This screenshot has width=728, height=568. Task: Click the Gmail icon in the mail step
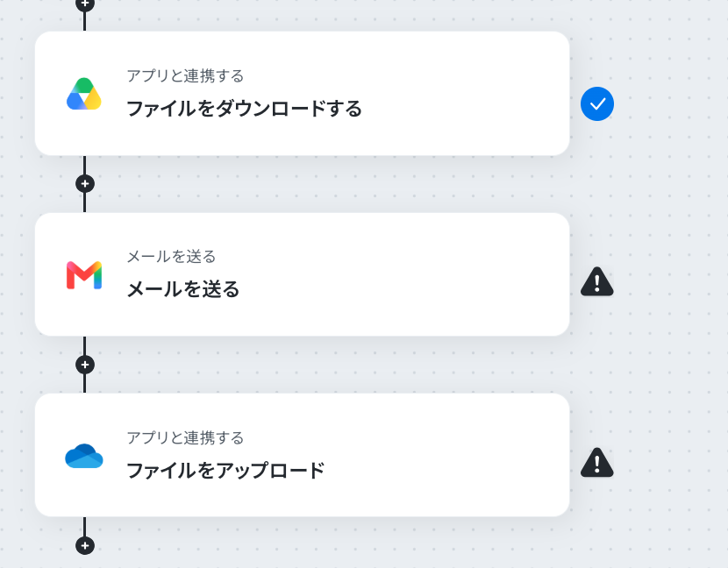(84, 274)
